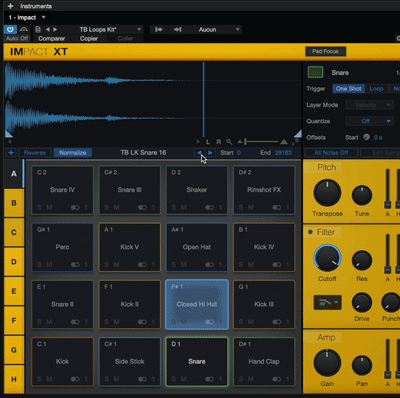
Task: Click the bypass curve icon beside power
Action: point(24,30)
